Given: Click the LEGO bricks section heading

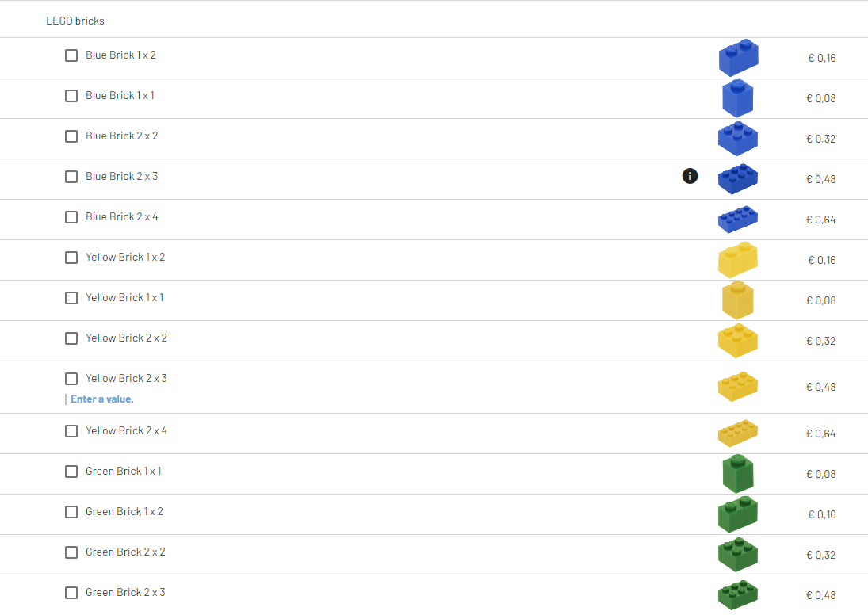Looking at the screenshot, I should pyautogui.click(x=75, y=21).
